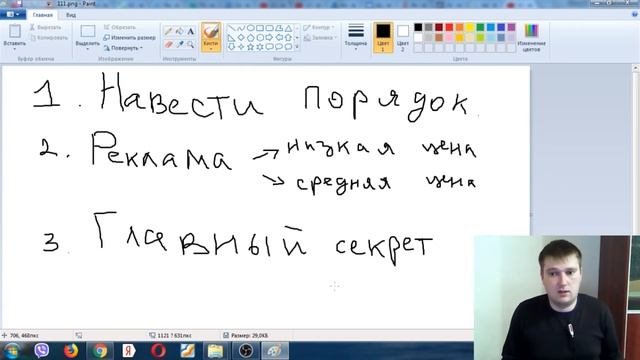Choose the Curve shape
The width and height of the screenshot is (640, 360).
click(x=241, y=28)
